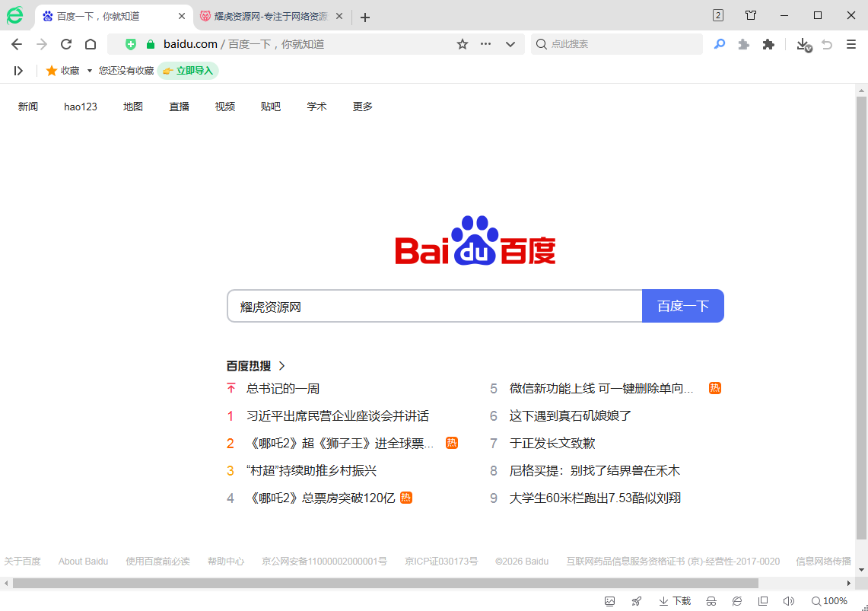Click the refresh page icon
The width and height of the screenshot is (868, 611).
coord(66,44)
